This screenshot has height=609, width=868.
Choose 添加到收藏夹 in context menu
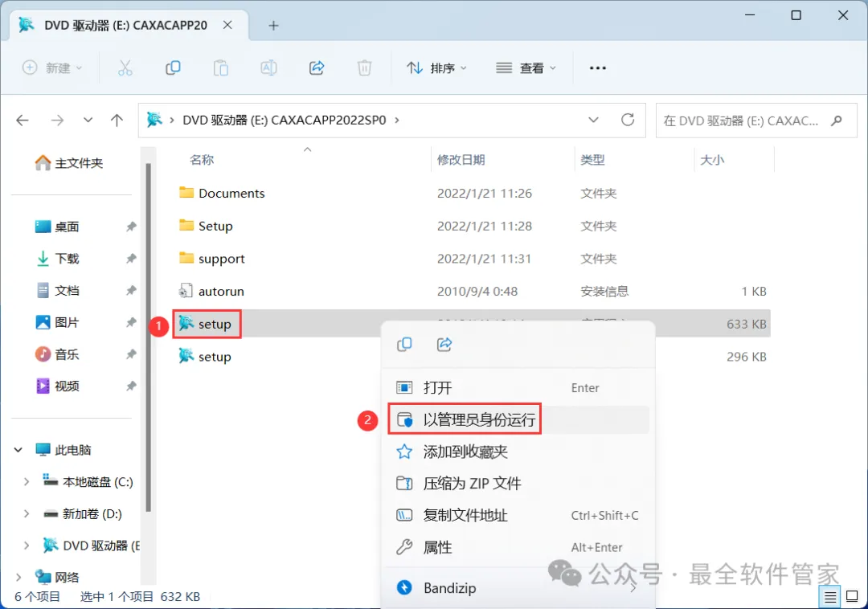click(518, 452)
